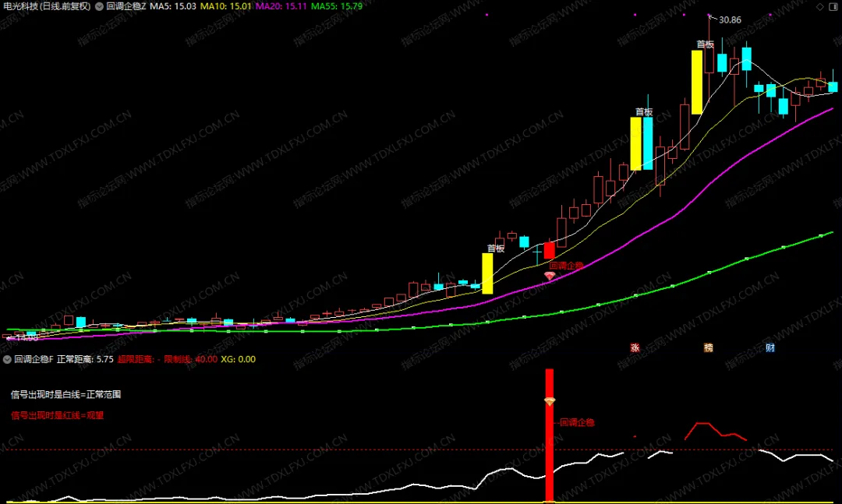This screenshot has width=842, height=504.
Task: Expand the 回调企稳Z indicator dropdown arrow
Action: click(x=99, y=6)
